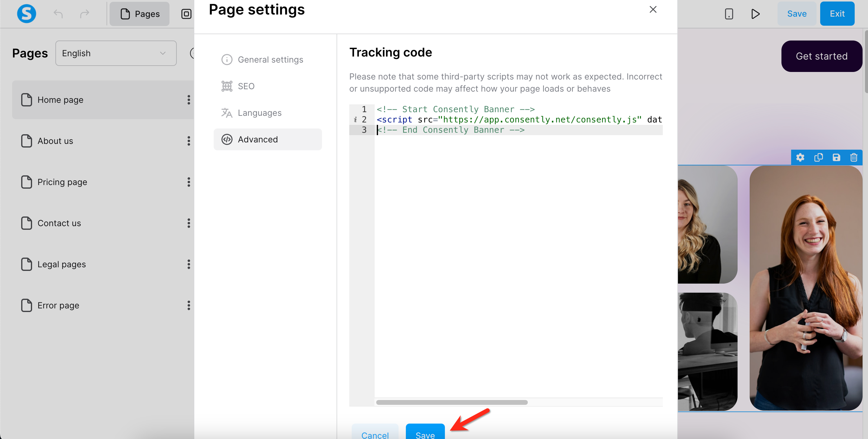Delete block using trash icon
Screen dimensions: 868x439
click(853, 158)
